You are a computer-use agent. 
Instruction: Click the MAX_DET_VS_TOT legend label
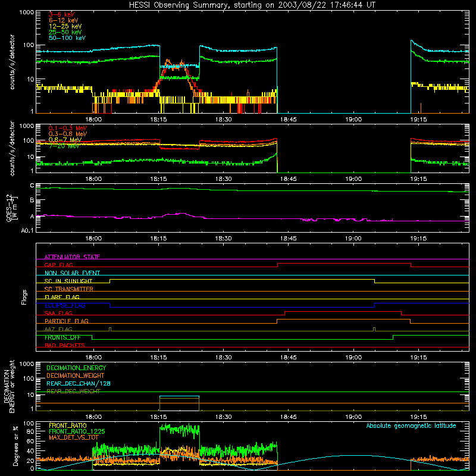point(73,437)
